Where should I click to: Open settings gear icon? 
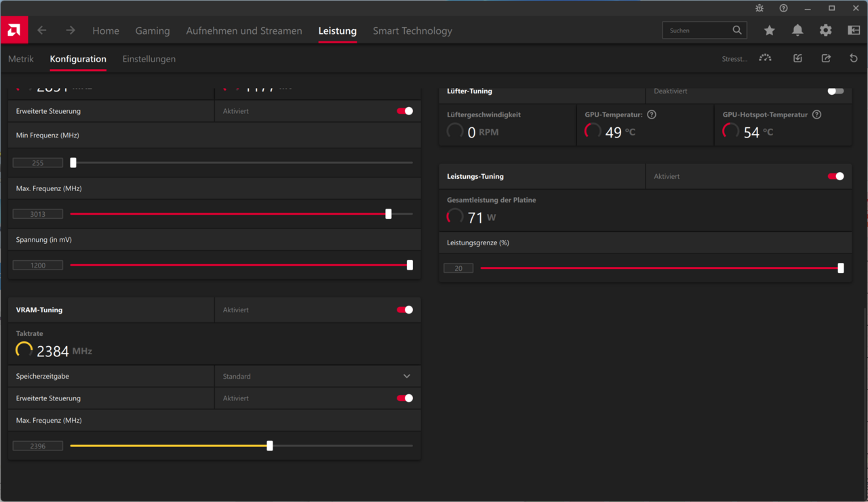point(825,30)
